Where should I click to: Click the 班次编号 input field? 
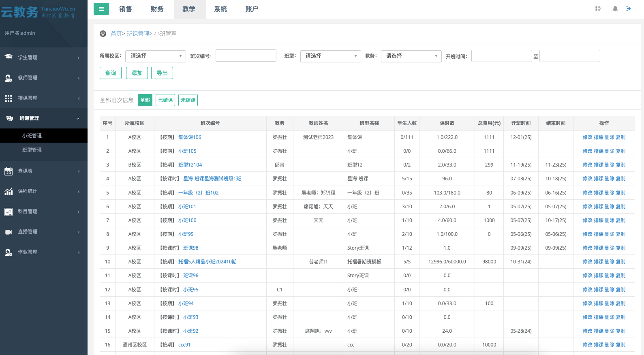click(246, 56)
